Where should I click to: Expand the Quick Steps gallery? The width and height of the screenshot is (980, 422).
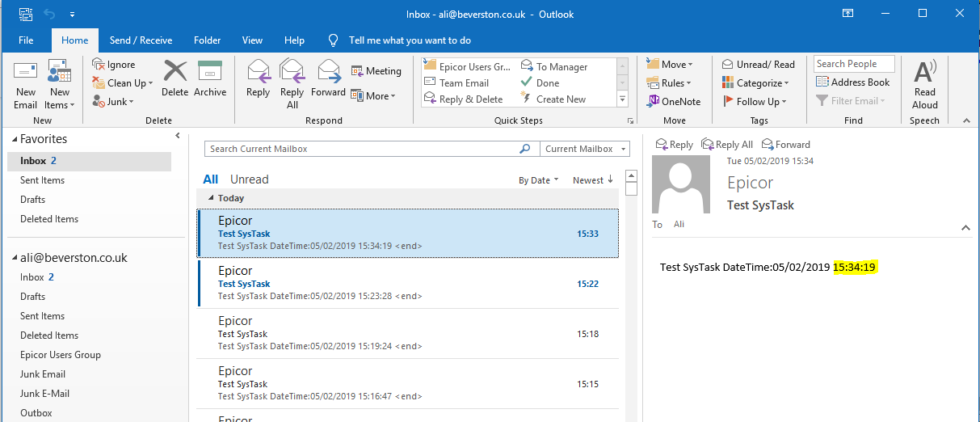pos(622,99)
